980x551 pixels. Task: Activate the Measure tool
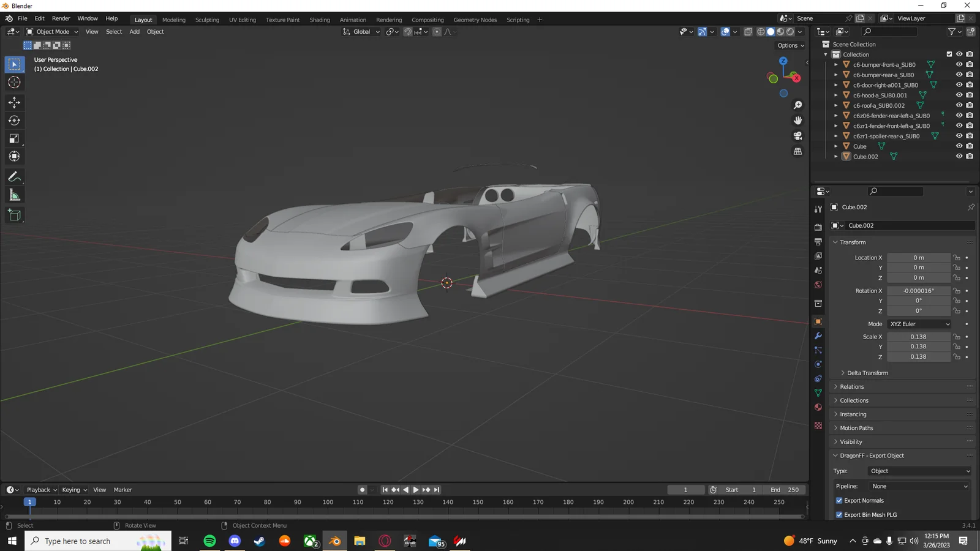(x=14, y=195)
